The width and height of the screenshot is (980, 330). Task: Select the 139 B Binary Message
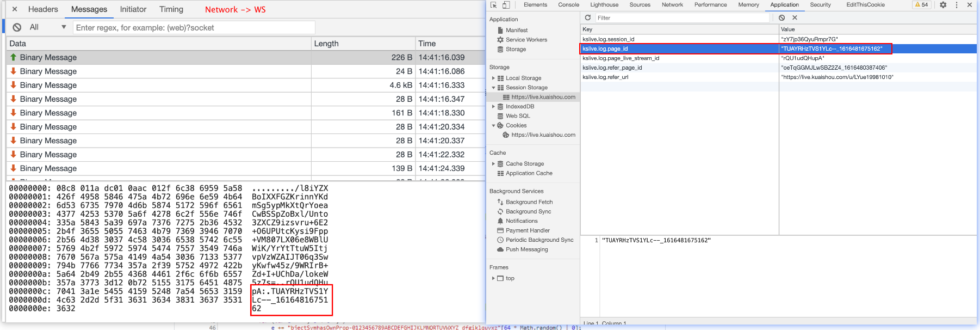246,168
